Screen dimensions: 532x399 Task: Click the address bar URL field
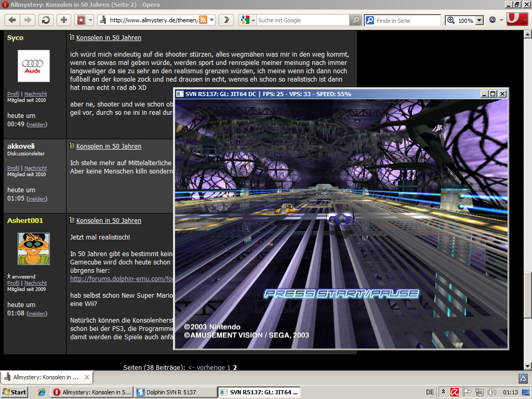point(153,20)
